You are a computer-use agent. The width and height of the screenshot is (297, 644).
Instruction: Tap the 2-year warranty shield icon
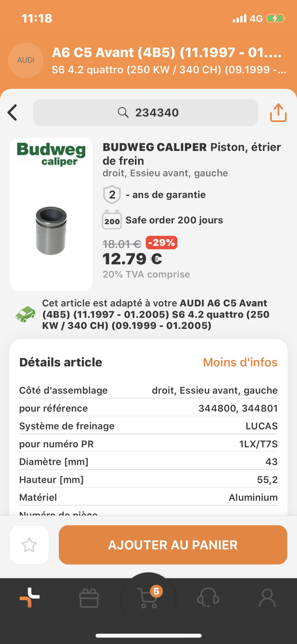pyautogui.click(x=112, y=195)
